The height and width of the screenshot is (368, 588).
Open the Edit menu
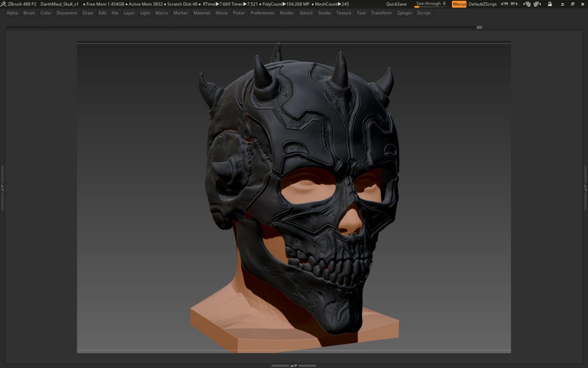click(x=102, y=13)
